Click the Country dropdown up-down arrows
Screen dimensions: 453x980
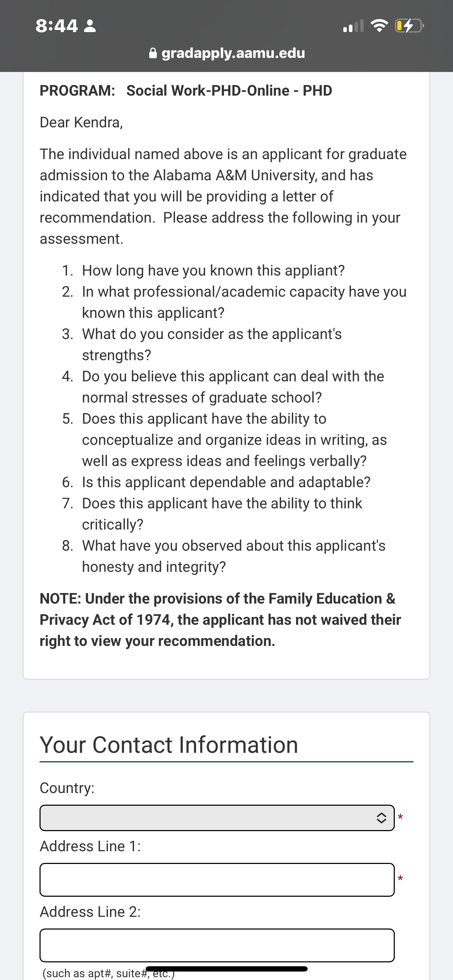(x=381, y=818)
